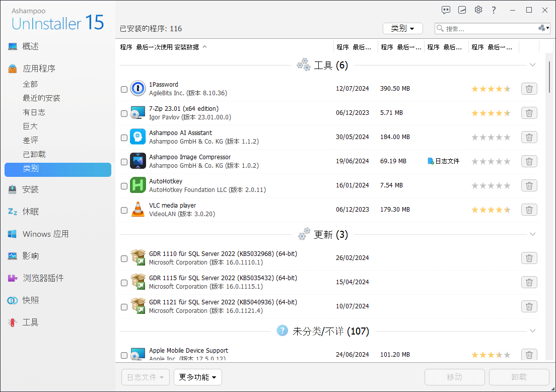
Task: Check the VLC media player checkbox
Action: 124,211
